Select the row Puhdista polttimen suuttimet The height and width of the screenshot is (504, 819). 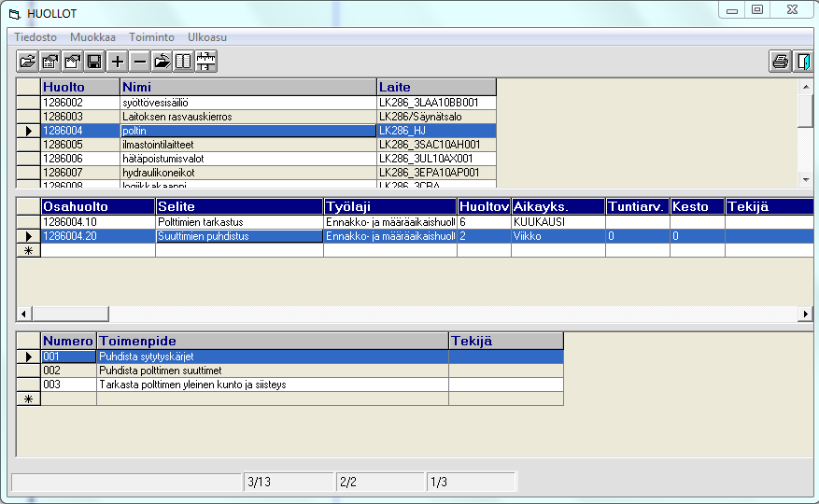pyautogui.click(x=273, y=371)
